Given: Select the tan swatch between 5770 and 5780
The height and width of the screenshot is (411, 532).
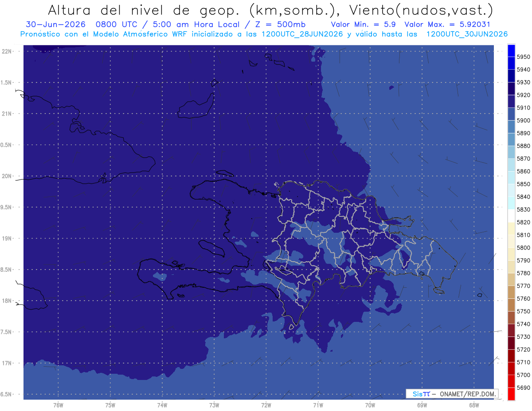Looking at the screenshot, I should (511, 279).
